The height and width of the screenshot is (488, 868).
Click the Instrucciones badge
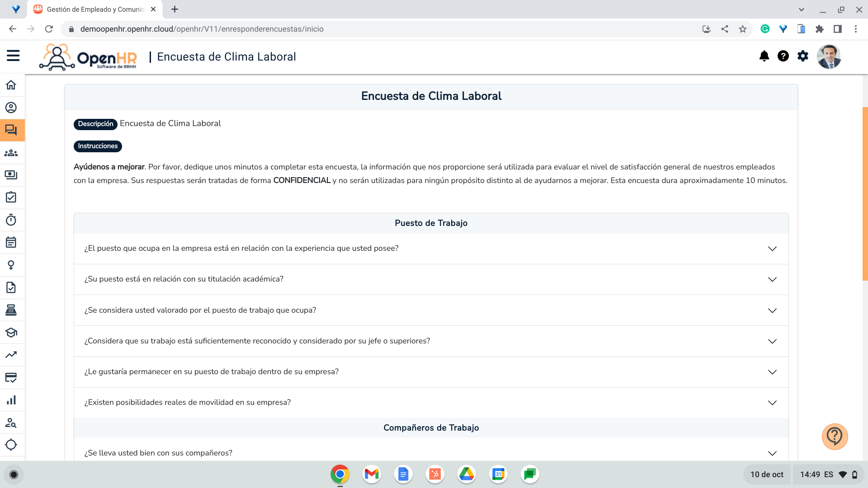tap(98, 146)
